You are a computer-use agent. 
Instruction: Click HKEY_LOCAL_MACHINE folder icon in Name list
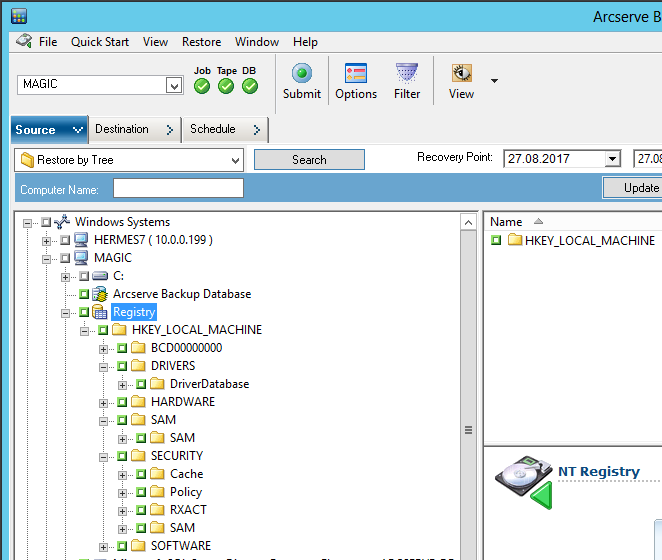(515, 240)
